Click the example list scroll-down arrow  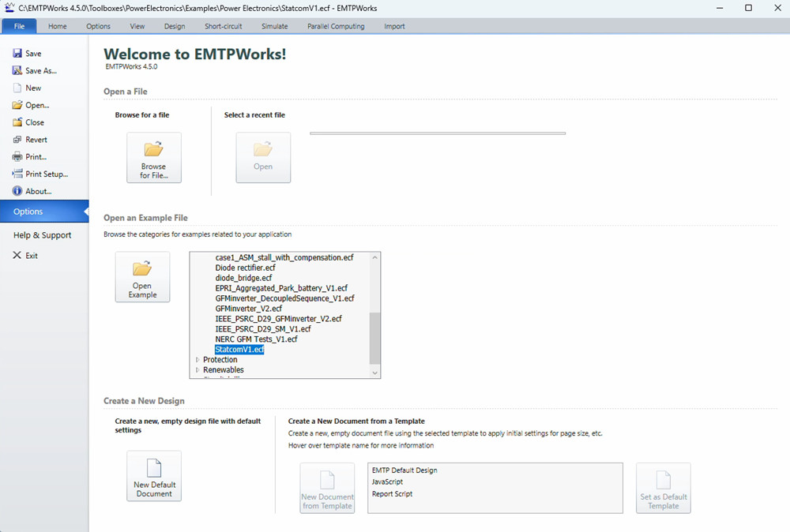click(x=374, y=373)
